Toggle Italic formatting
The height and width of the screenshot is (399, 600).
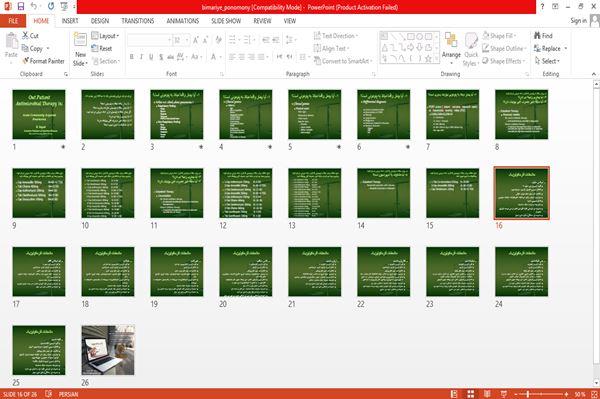141,57
